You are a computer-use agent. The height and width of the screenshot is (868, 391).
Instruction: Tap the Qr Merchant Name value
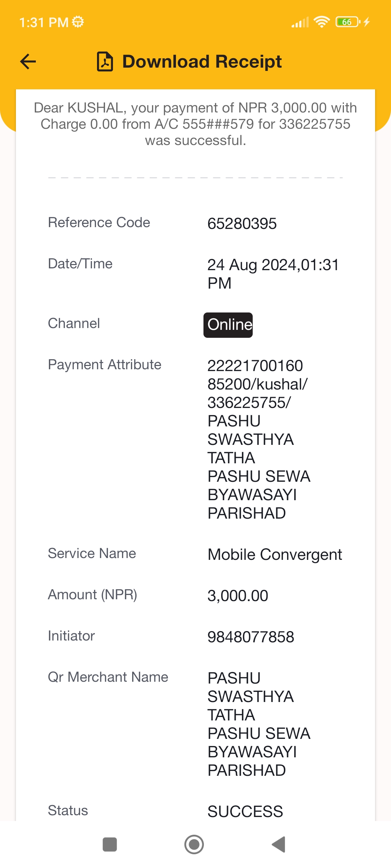259,724
